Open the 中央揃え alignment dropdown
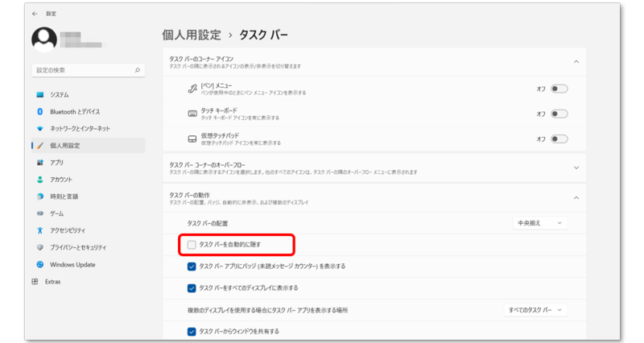644x343 pixels. pyautogui.click(x=540, y=223)
